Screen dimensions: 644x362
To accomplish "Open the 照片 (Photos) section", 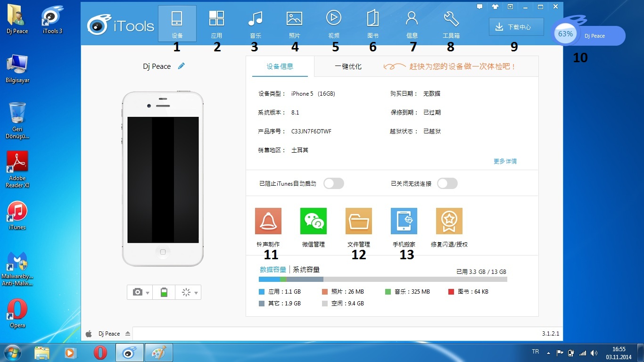I will tap(294, 24).
